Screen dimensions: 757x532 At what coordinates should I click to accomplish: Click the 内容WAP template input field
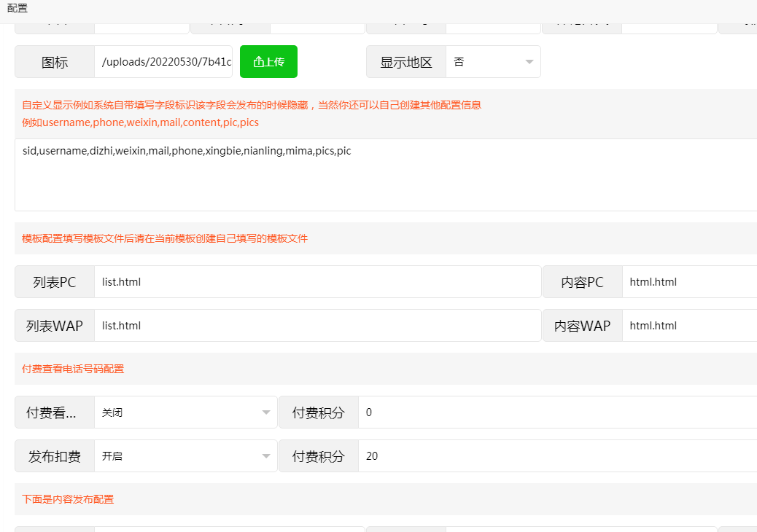click(688, 326)
